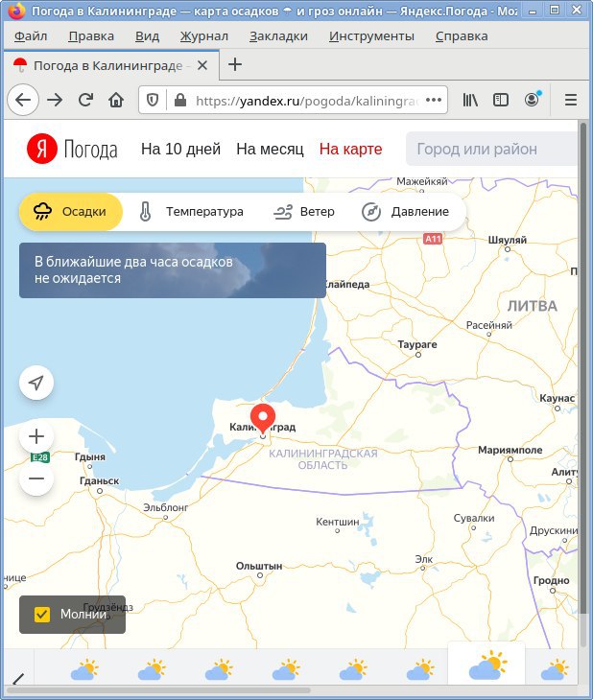
Task: Open the На карте map link
Action: (x=351, y=149)
